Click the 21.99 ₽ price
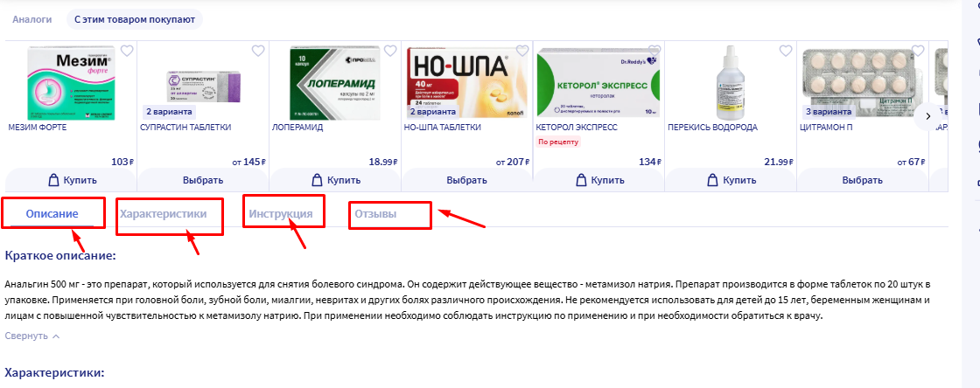Screen dimensions: 980x388 point(779,163)
